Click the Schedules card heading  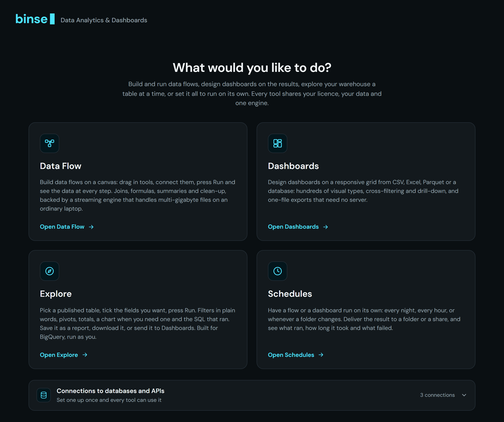coord(290,294)
